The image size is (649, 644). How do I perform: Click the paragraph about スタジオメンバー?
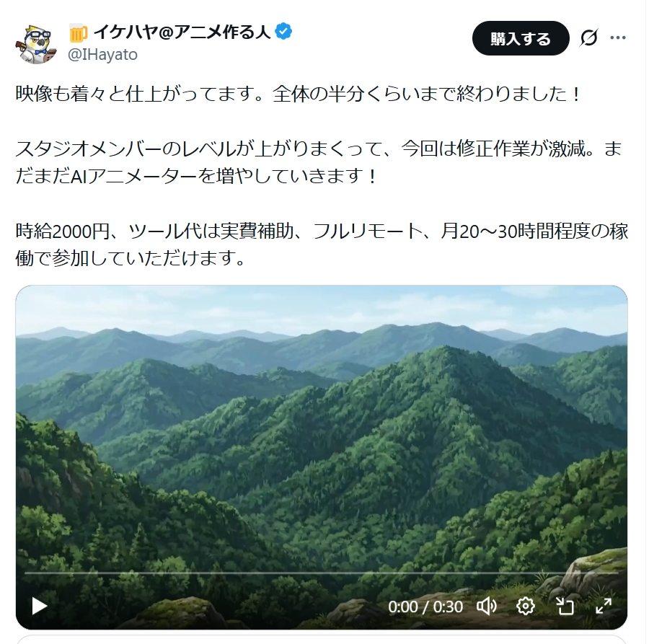[319, 162]
